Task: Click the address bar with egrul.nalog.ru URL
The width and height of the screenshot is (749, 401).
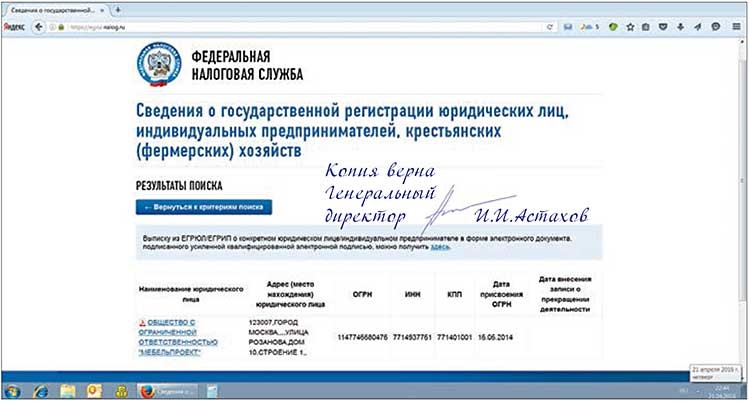Action: [300, 27]
